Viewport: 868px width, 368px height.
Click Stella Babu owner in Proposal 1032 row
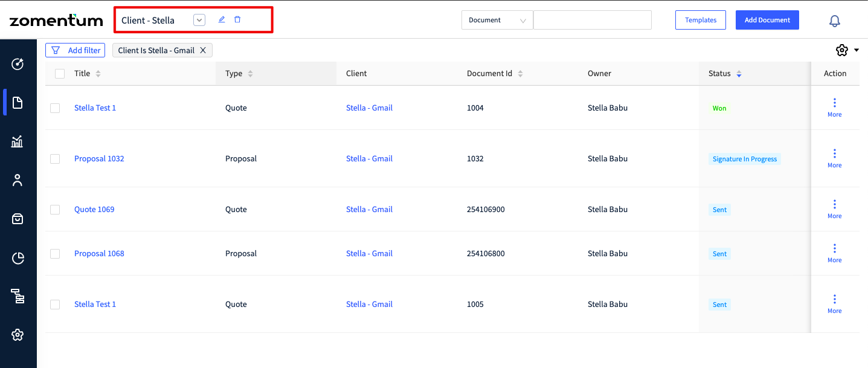point(608,158)
